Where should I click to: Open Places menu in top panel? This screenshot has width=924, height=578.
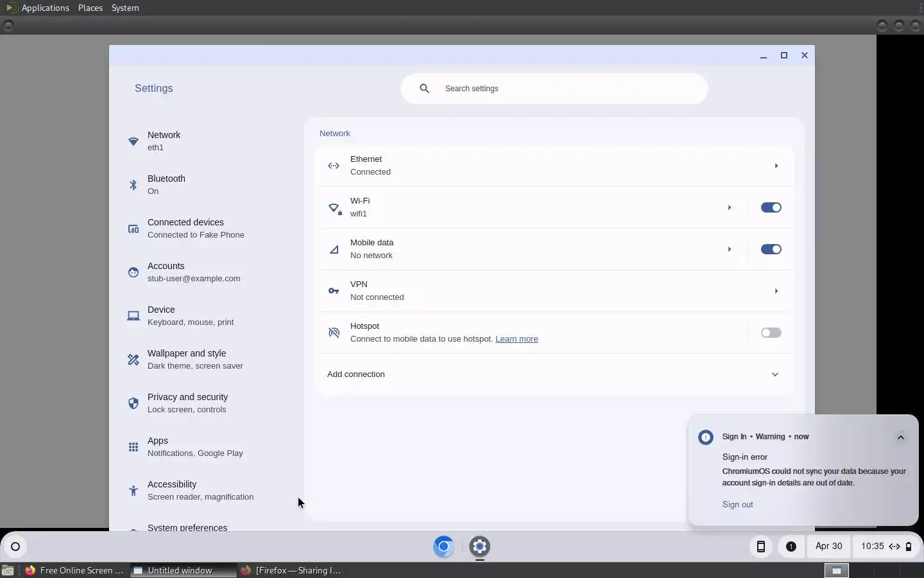(x=90, y=8)
